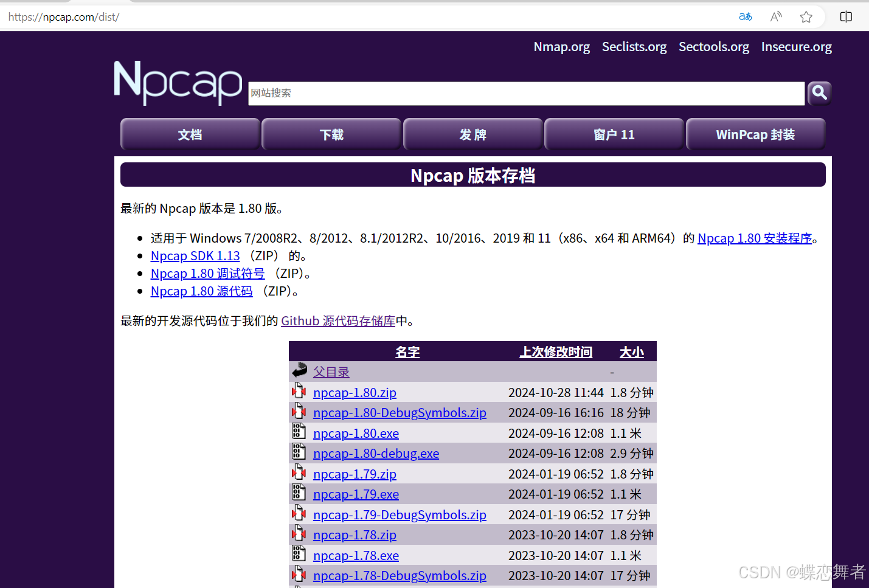This screenshot has height=588, width=869.
Task: Sort by 上次修改时间 column header
Action: 556,352
